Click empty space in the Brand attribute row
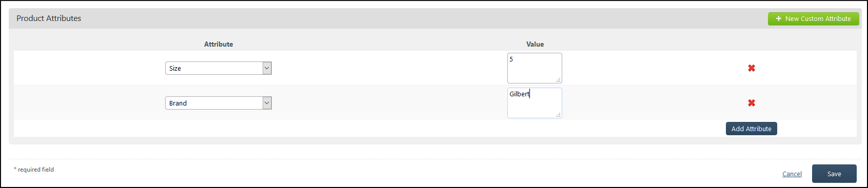 pyautogui.click(x=385, y=103)
